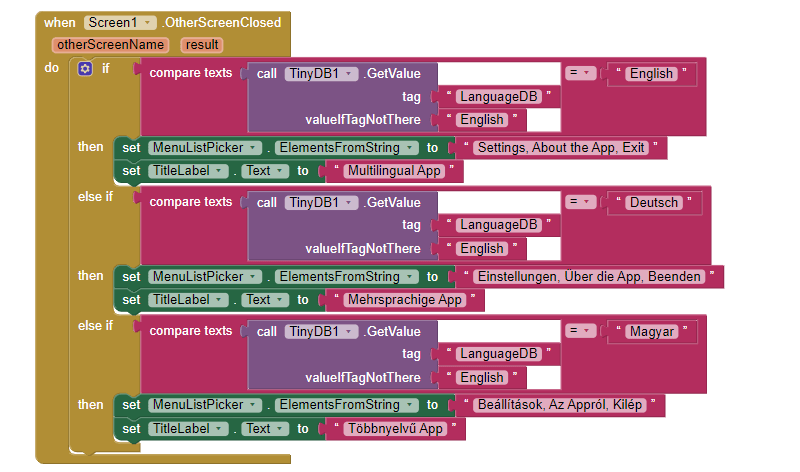Select the "Beállítások, Az Appról, Kilép" string
Screen dimensions: 800x472
coord(560,405)
